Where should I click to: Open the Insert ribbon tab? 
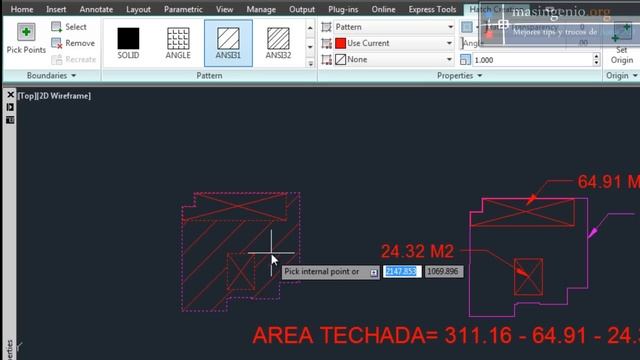tap(56, 9)
